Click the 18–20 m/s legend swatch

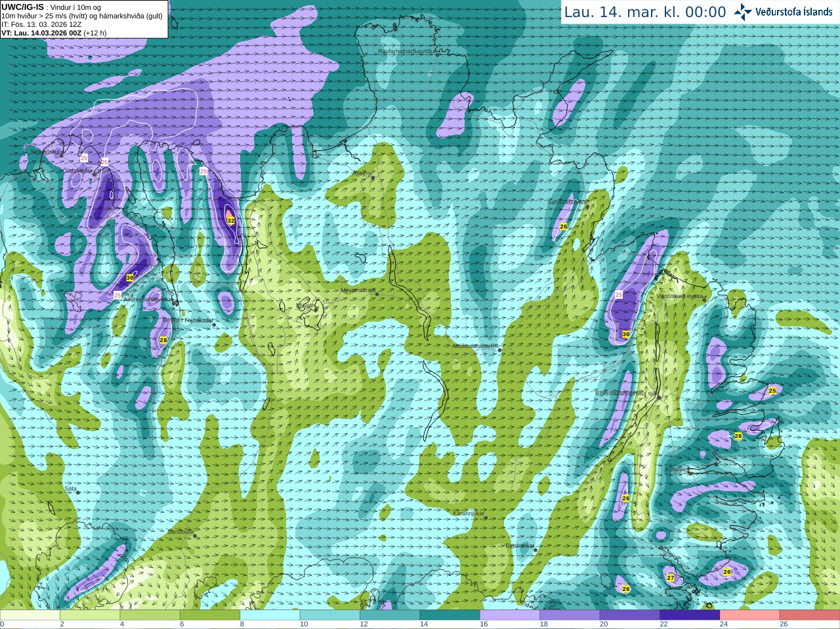[570, 615]
